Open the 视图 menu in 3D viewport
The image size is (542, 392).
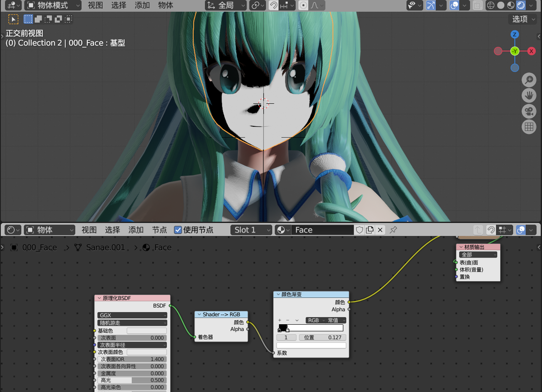(x=95, y=5)
